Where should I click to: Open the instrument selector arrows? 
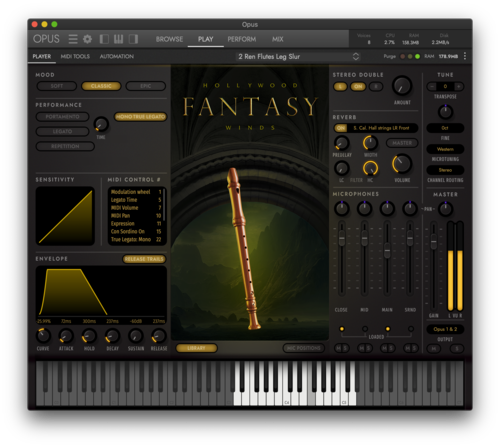click(356, 56)
